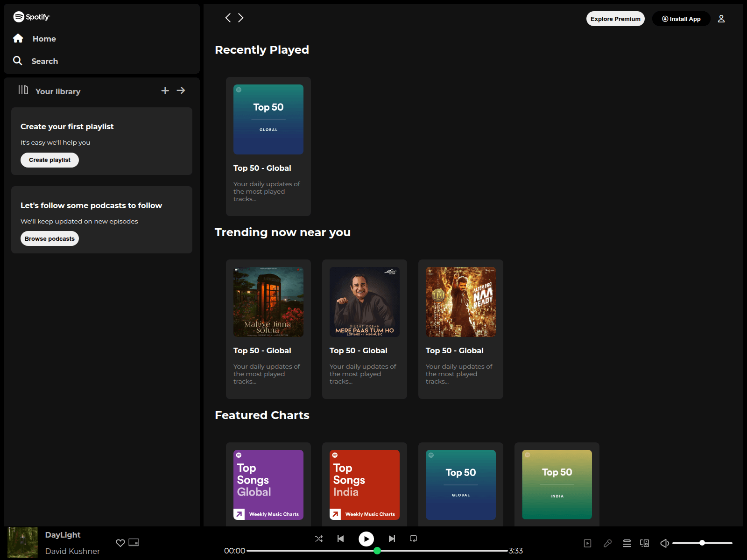Open the now playing view icon

pos(588,543)
